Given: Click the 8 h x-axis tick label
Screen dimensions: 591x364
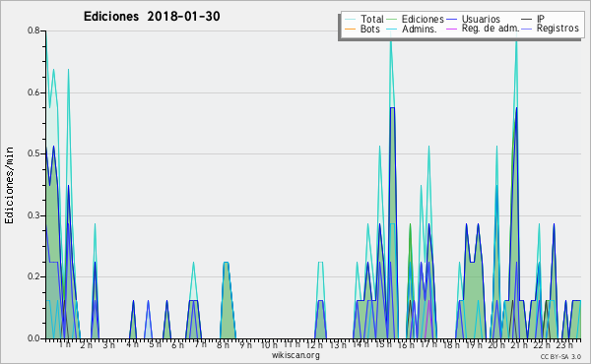Looking at the screenshot, I should (223, 344).
